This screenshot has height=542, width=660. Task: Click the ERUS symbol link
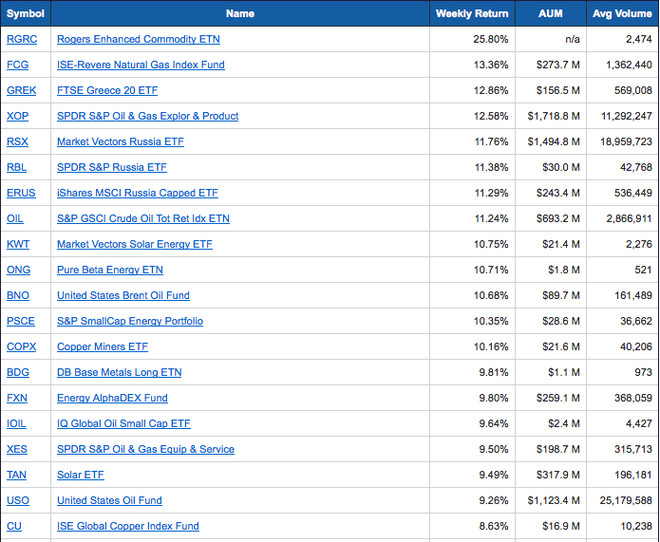[x=21, y=193]
